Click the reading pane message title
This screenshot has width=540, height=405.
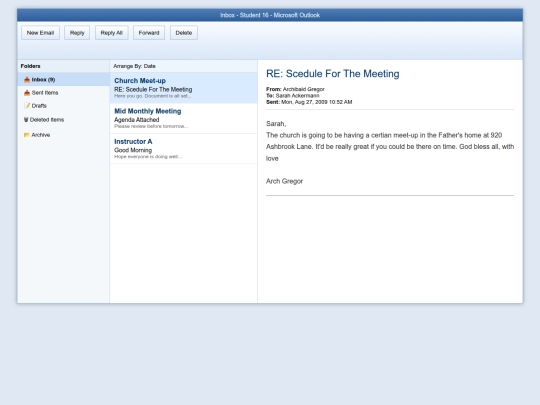point(333,73)
